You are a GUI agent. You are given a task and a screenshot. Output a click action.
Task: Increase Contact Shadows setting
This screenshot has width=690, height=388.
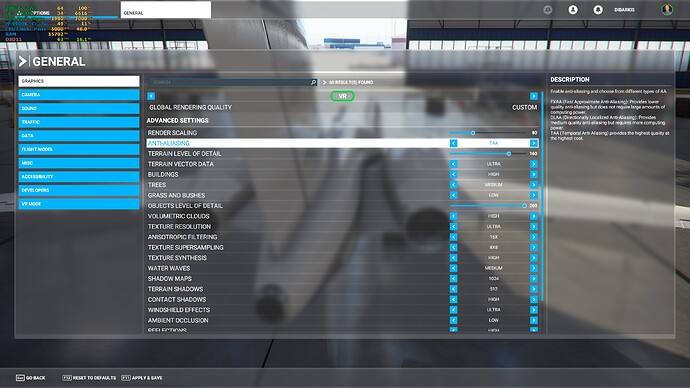534,299
